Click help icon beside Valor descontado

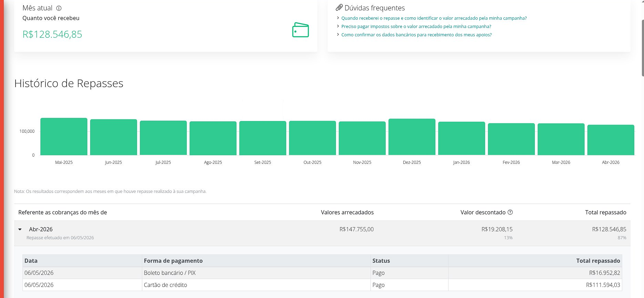click(510, 212)
